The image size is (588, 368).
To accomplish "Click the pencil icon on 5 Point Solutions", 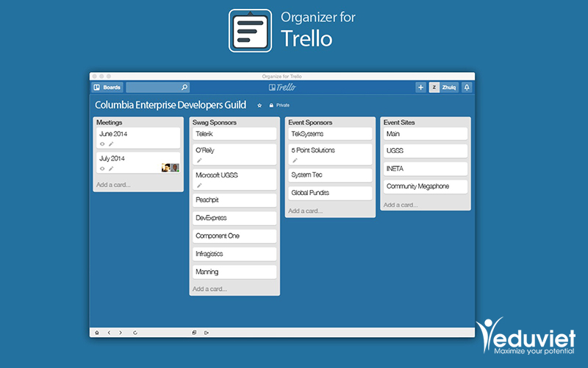I will click(295, 160).
